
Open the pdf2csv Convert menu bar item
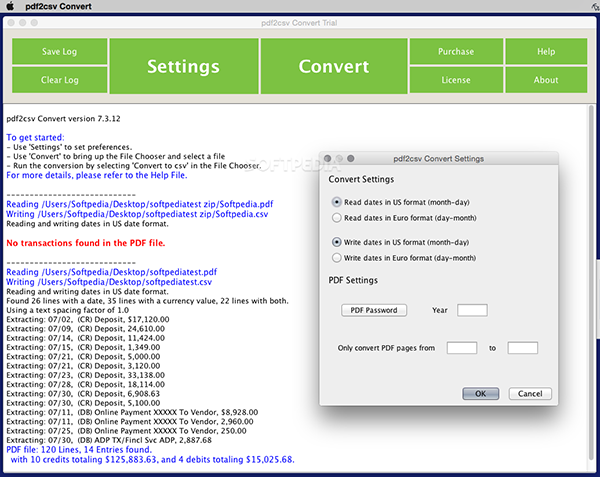pyautogui.click(x=59, y=6)
